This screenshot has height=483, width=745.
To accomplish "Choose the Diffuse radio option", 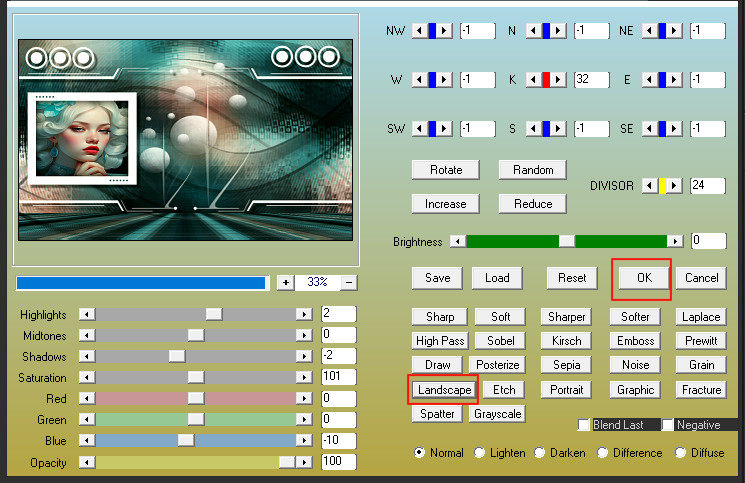I will [x=681, y=453].
